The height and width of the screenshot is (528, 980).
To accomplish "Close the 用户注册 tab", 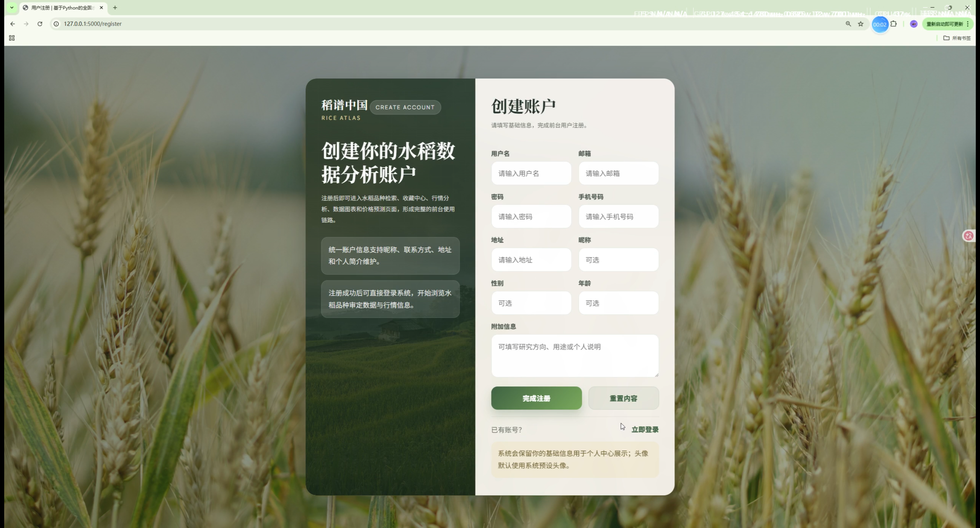I will (101, 8).
